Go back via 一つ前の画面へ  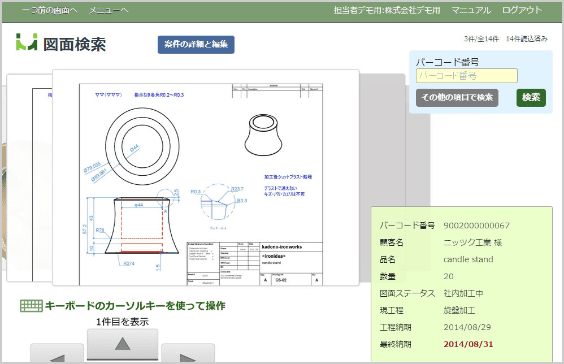50,10
